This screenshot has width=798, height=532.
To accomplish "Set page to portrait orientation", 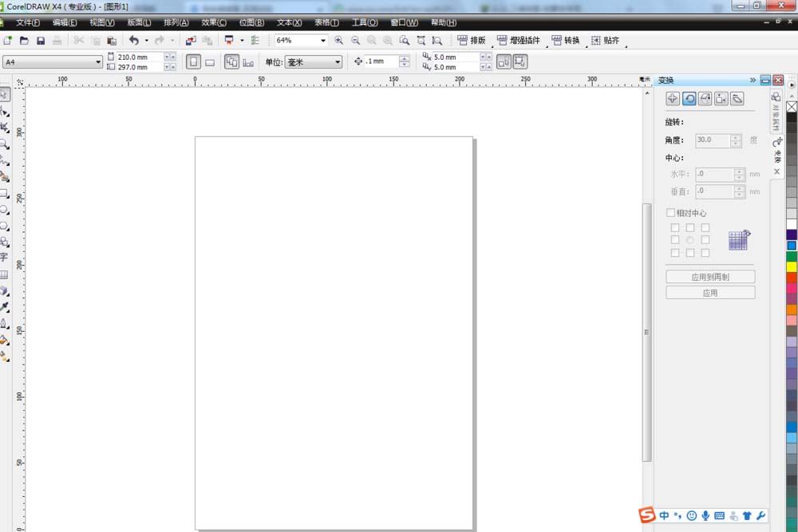I will [193, 62].
